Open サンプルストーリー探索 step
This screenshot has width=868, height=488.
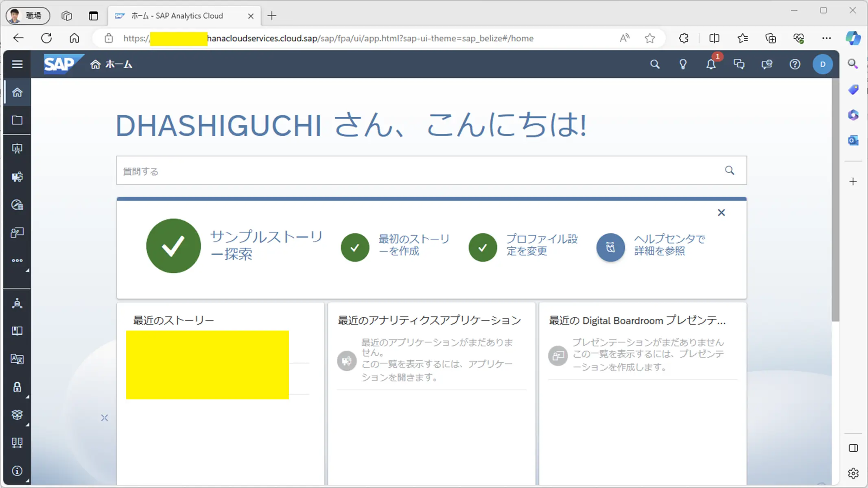[x=267, y=245]
